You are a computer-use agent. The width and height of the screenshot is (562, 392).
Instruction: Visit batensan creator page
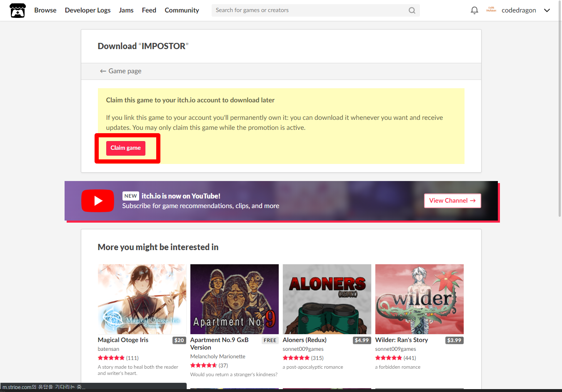pyautogui.click(x=108, y=349)
